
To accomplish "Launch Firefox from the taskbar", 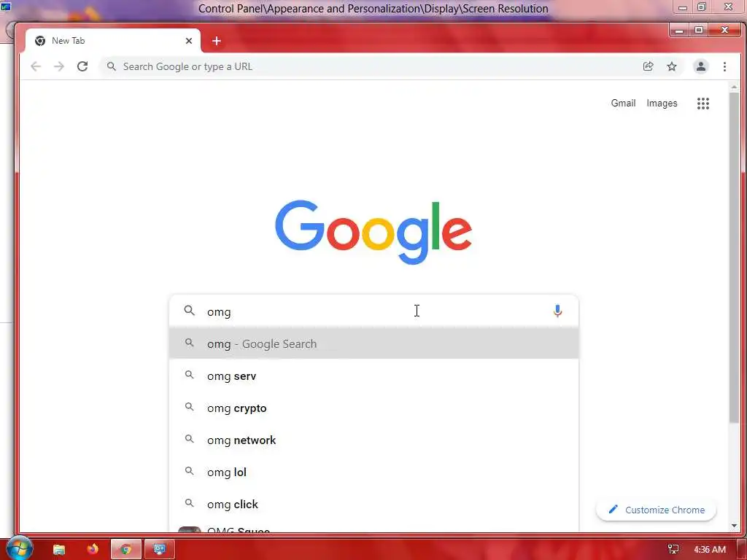I will (x=93, y=549).
